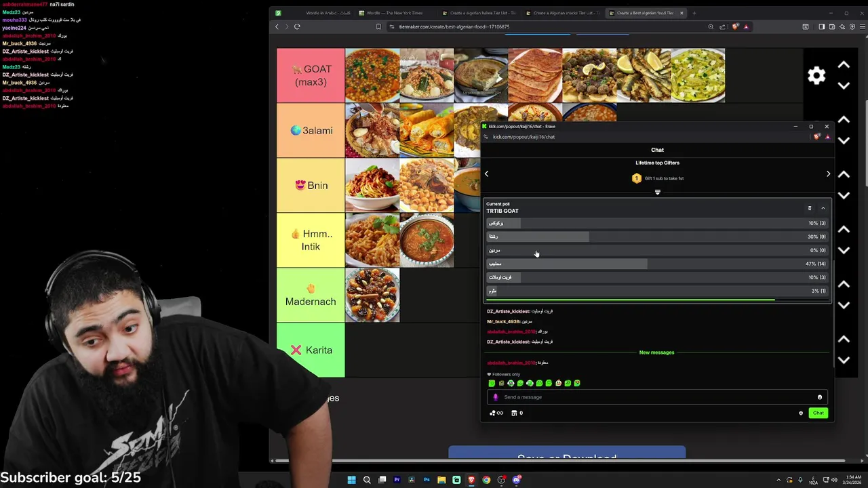
Task: Open the emote picker in message box
Action: pos(819,397)
